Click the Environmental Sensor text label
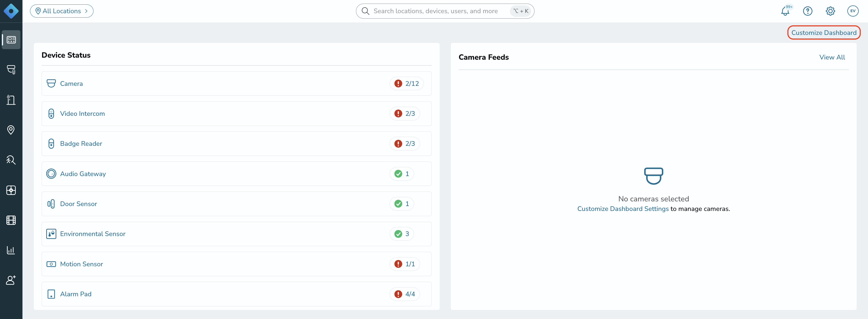This screenshot has width=868, height=319. coord(93,234)
